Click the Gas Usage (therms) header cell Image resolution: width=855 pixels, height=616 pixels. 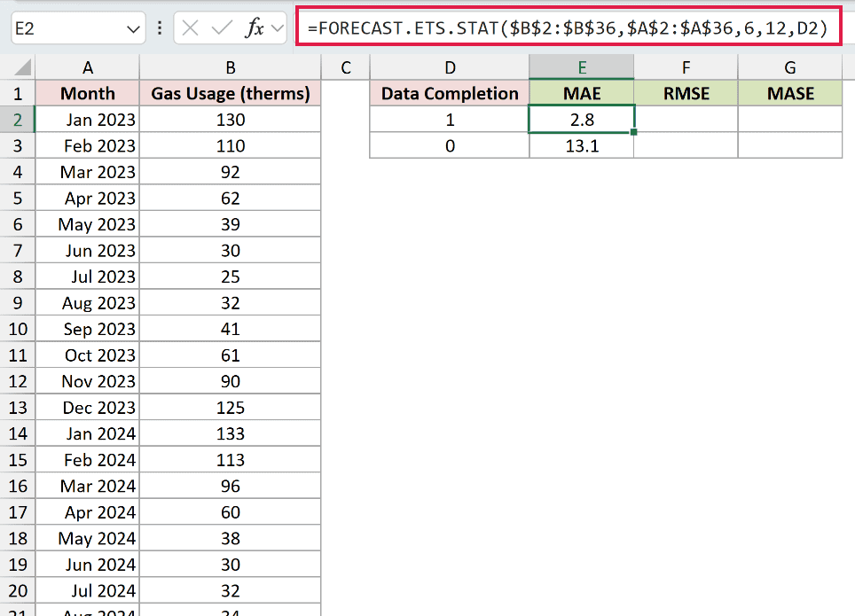(230, 93)
